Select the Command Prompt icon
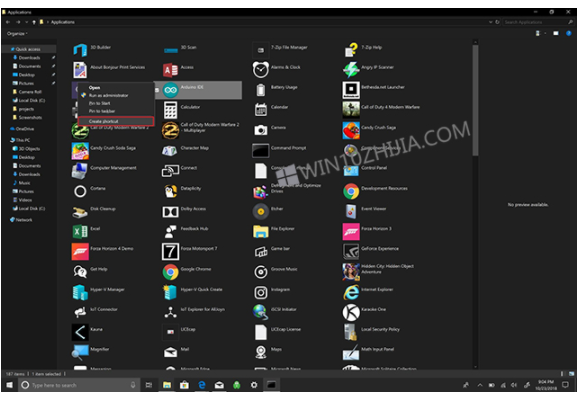This screenshot has height=399, width=578. [261, 150]
